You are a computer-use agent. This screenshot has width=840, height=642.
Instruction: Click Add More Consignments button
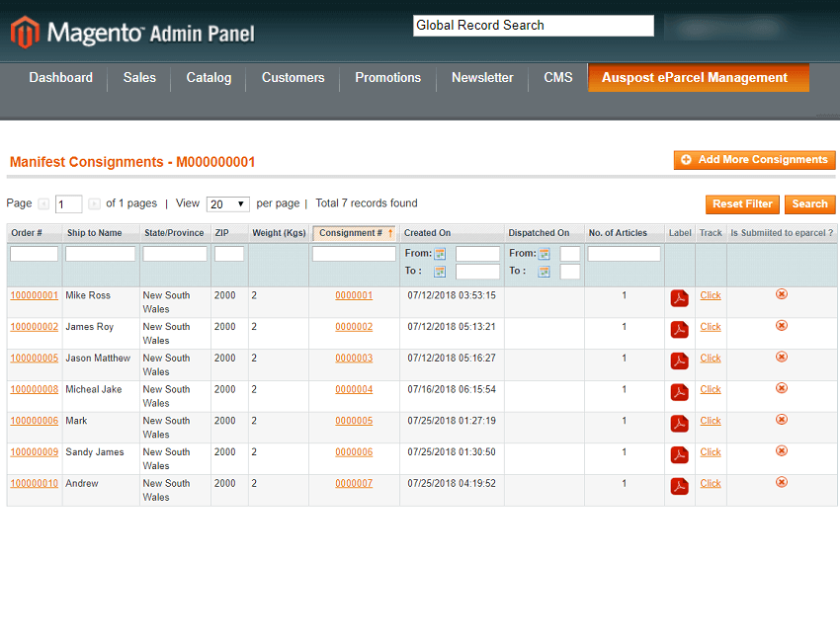pyautogui.click(x=754, y=160)
